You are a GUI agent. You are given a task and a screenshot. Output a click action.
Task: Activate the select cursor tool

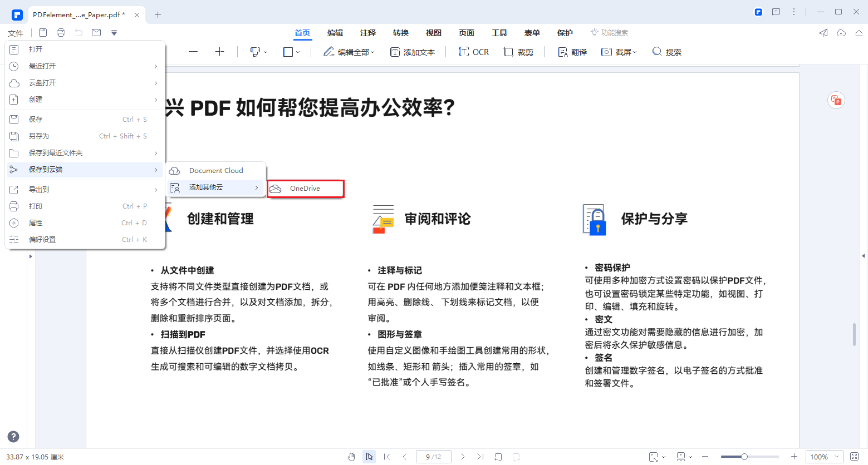coord(369,457)
